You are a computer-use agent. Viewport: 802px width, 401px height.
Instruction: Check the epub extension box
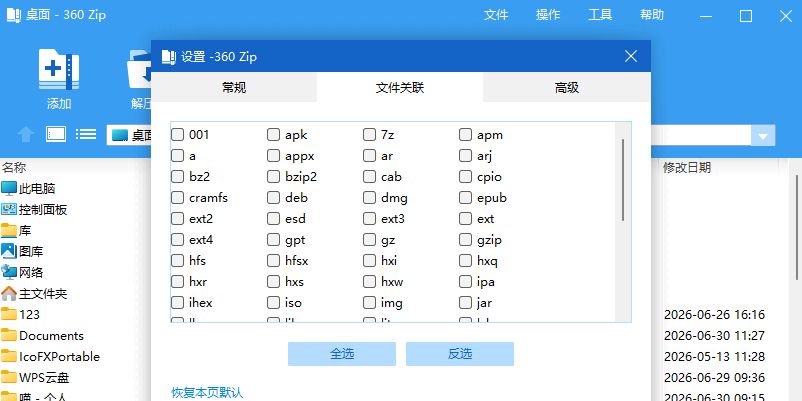465,198
